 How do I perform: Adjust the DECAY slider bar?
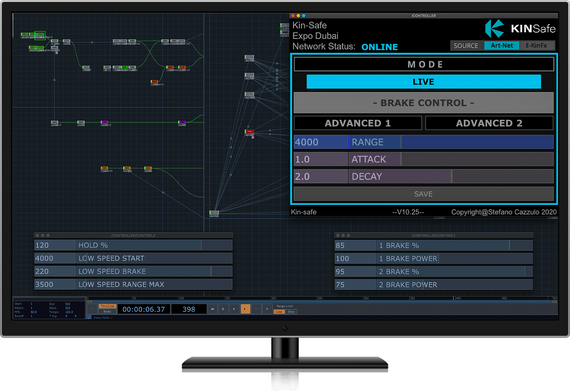[451, 176]
